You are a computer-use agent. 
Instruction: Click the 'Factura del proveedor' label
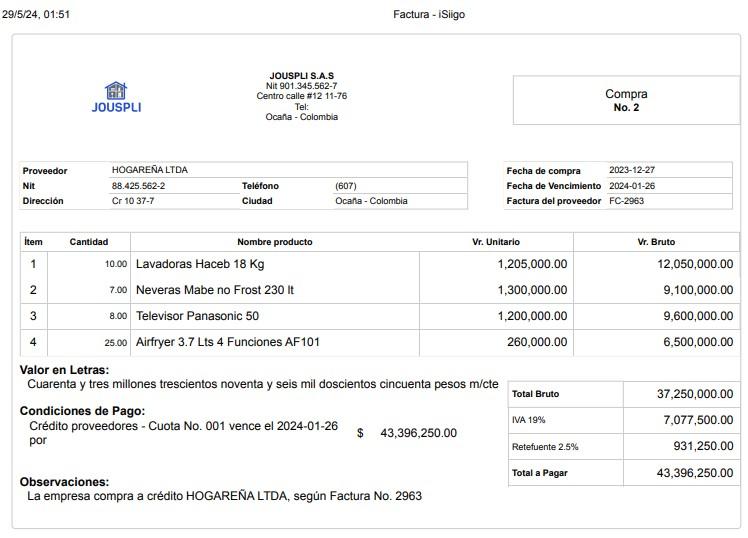point(553,201)
